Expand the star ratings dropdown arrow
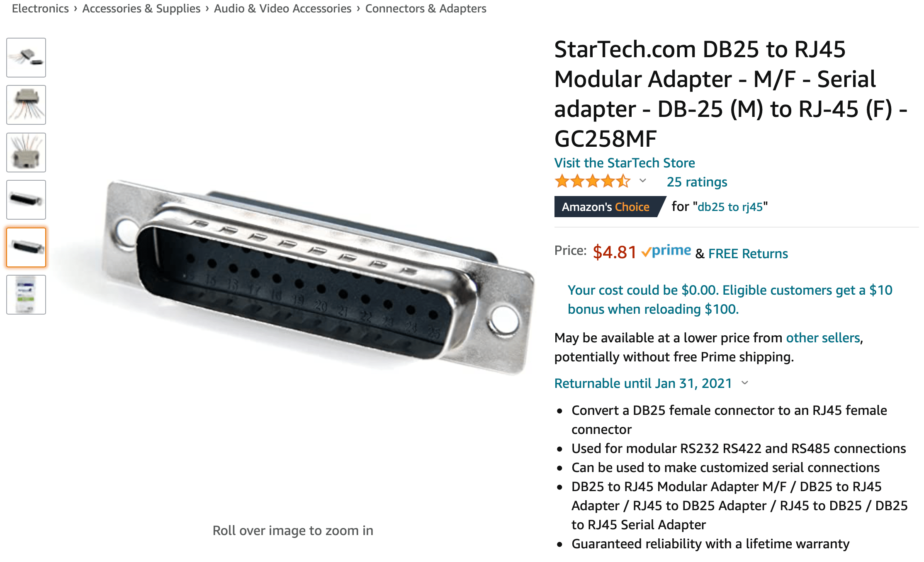The height and width of the screenshot is (562, 924). pos(643,181)
